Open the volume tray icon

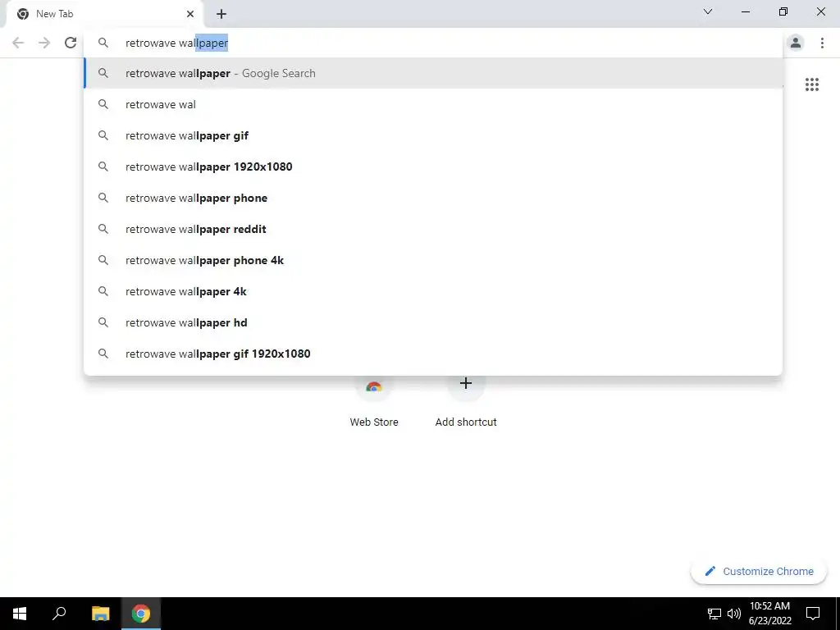point(734,614)
